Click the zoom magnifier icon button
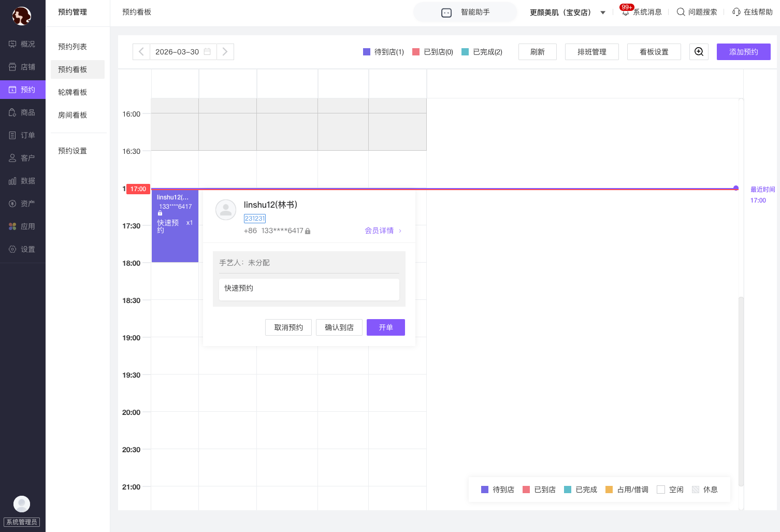 click(x=699, y=52)
